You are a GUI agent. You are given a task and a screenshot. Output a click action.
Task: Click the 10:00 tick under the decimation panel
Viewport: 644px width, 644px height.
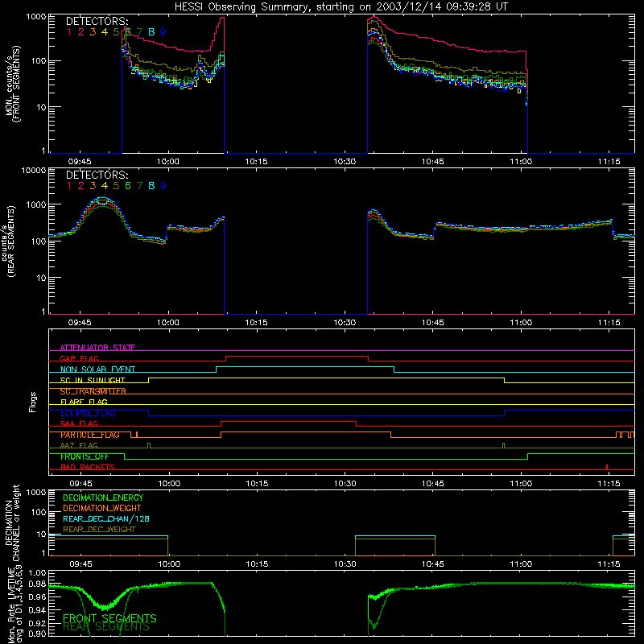(x=169, y=564)
